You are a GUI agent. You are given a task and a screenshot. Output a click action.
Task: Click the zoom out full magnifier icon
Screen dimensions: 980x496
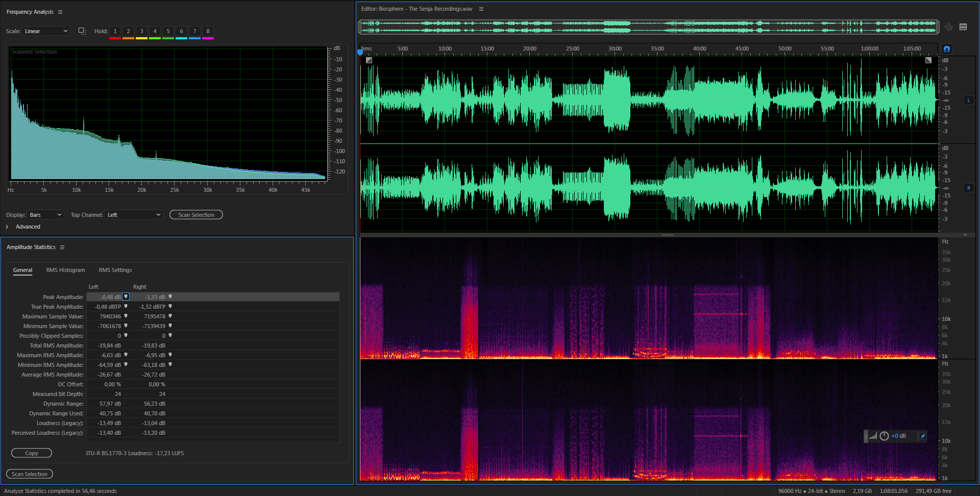coord(948,27)
